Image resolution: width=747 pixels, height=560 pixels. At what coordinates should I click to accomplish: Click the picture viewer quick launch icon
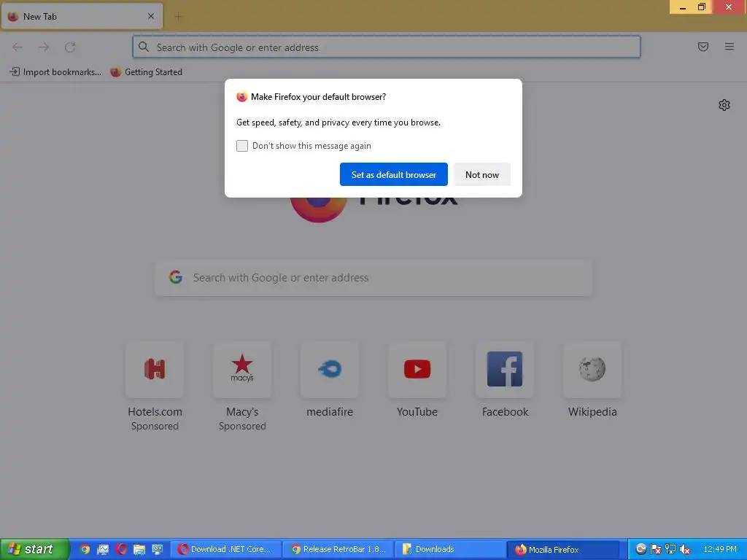click(103, 549)
